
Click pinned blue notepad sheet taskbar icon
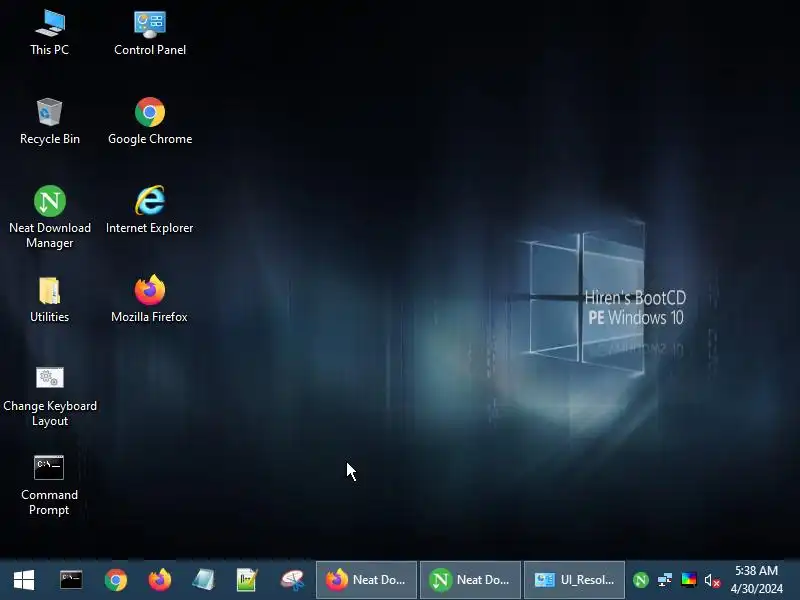point(204,580)
